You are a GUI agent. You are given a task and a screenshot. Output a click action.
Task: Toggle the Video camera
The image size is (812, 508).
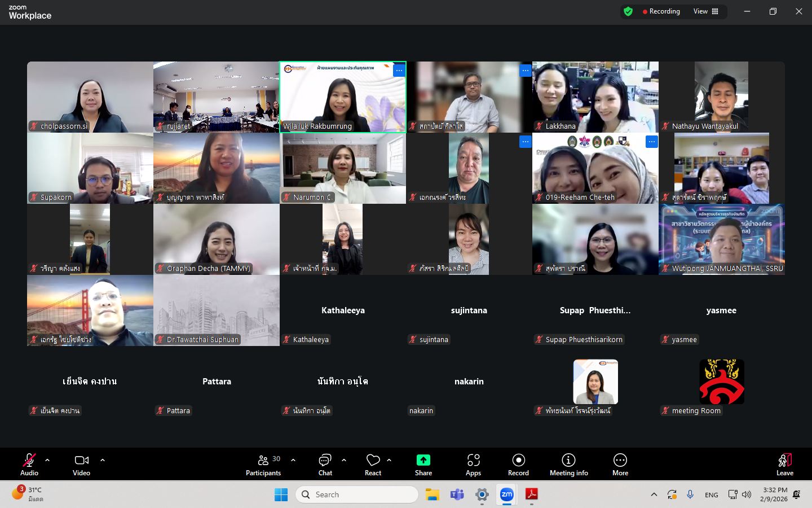pos(82,465)
